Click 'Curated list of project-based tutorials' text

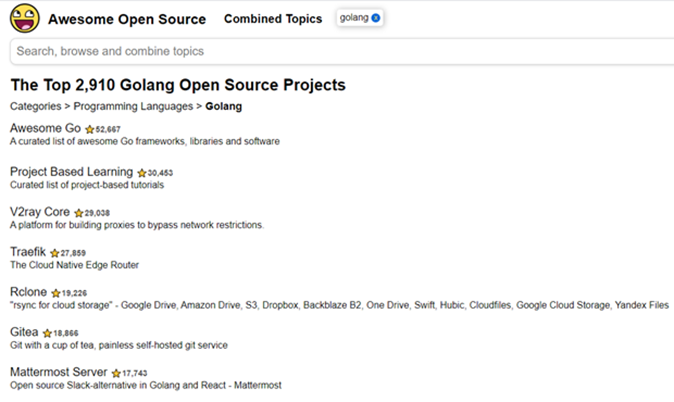[x=87, y=185]
